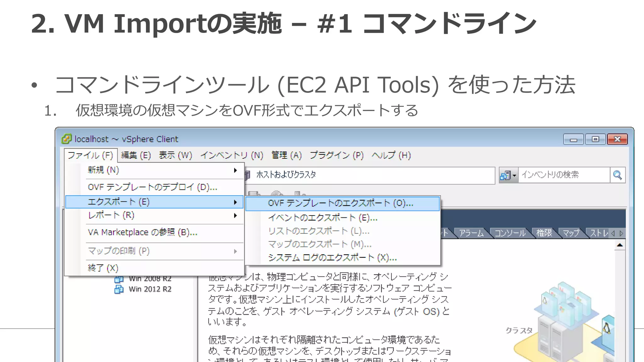Click the インベントリの検索 search field
The width and height of the screenshot is (644, 362).
[x=564, y=175]
